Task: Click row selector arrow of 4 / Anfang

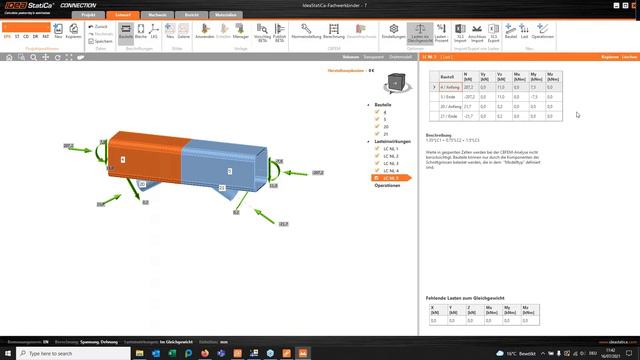Action: tap(434, 87)
